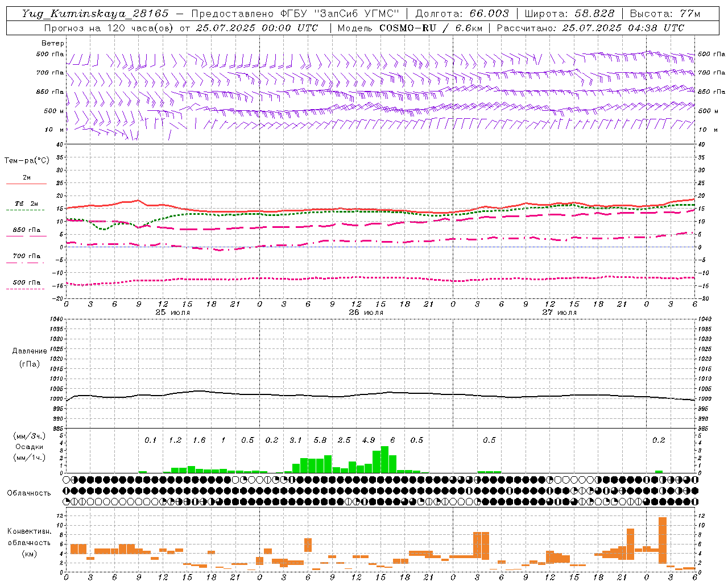Click 'Предоставлено ФГБУ "ЗапСиб УГМС"' text
Viewport: 728px width, 582px height.
(295, 14)
